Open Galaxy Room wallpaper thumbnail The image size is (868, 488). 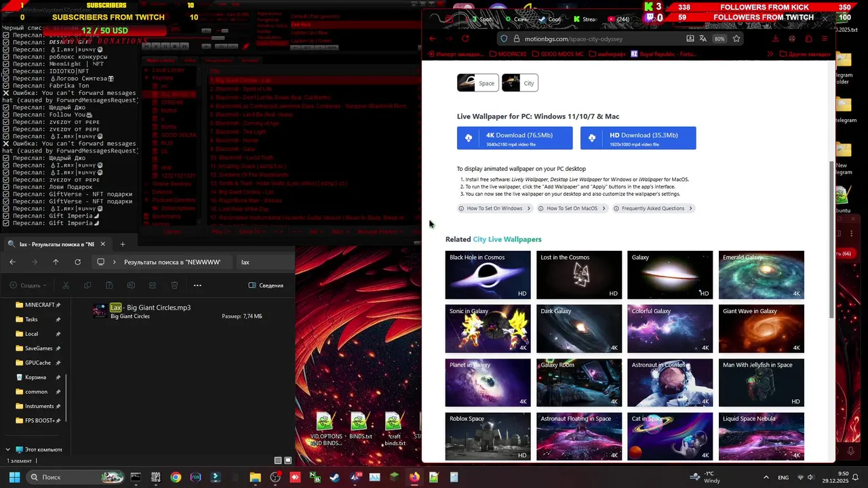click(579, 382)
